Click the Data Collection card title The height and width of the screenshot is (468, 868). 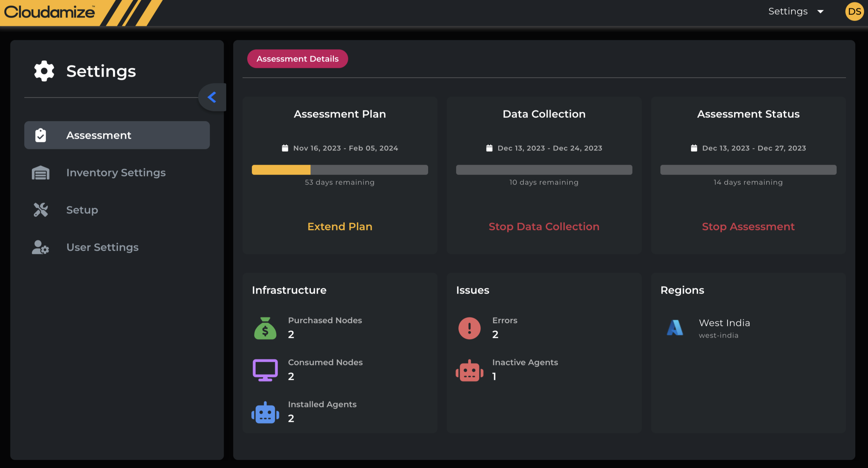[x=544, y=114]
